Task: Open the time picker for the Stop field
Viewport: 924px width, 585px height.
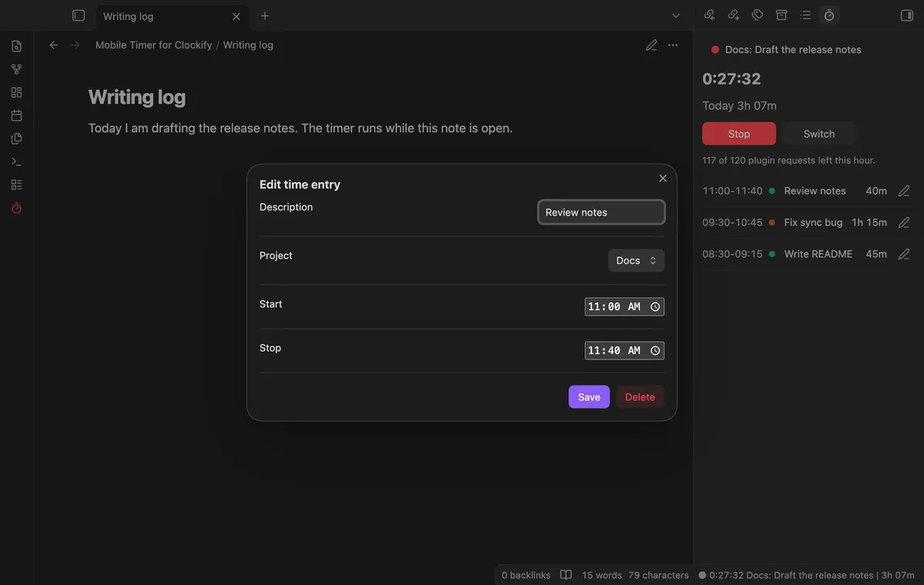Action: 655,350
